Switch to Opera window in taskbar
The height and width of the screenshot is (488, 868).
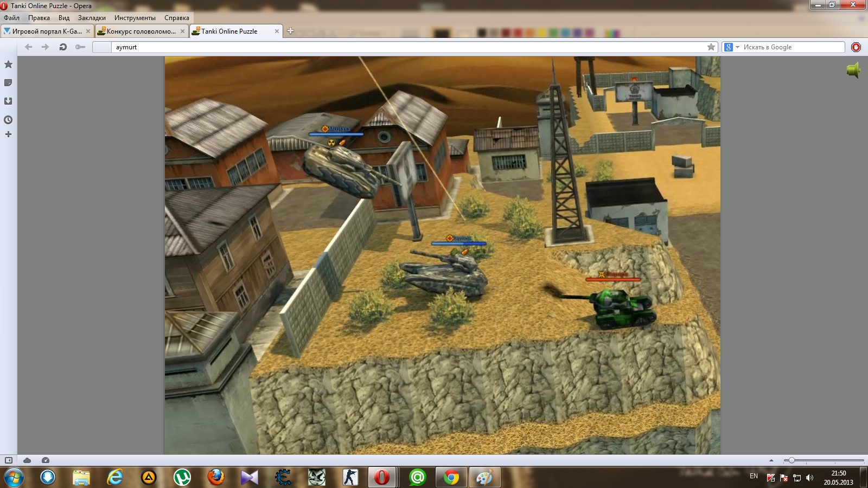(382, 477)
